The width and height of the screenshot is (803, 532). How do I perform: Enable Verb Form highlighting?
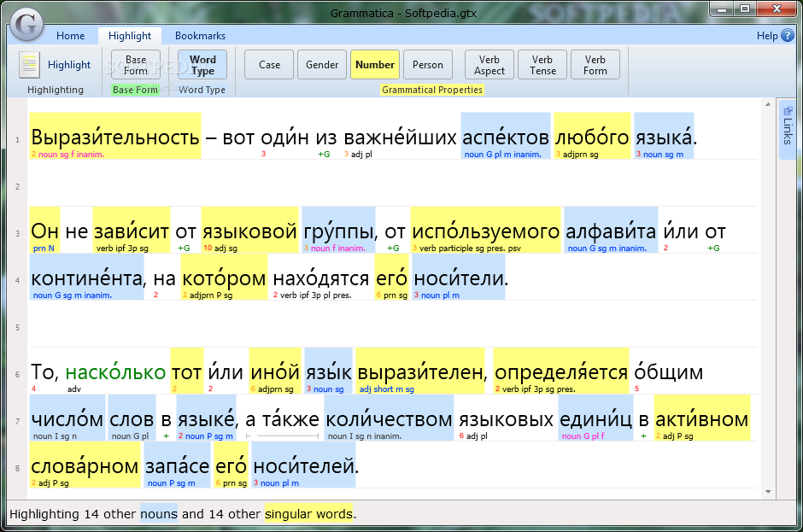coord(595,65)
